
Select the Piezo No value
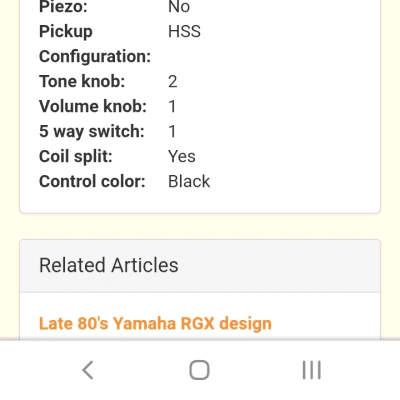(179, 7)
